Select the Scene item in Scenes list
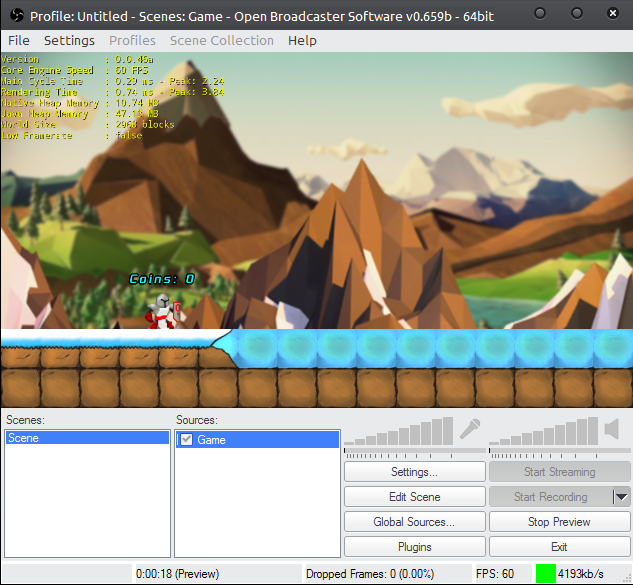The height and width of the screenshot is (585, 633). pos(87,438)
